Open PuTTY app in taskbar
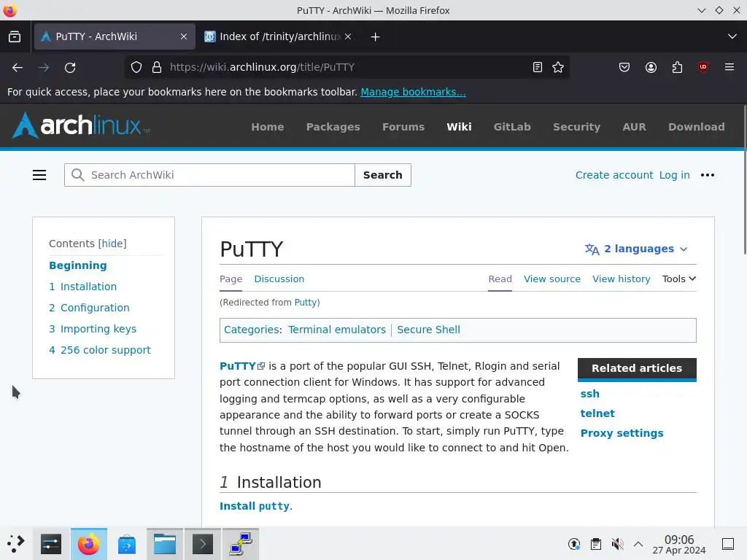Image resolution: width=747 pixels, height=560 pixels. pyautogui.click(x=241, y=544)
